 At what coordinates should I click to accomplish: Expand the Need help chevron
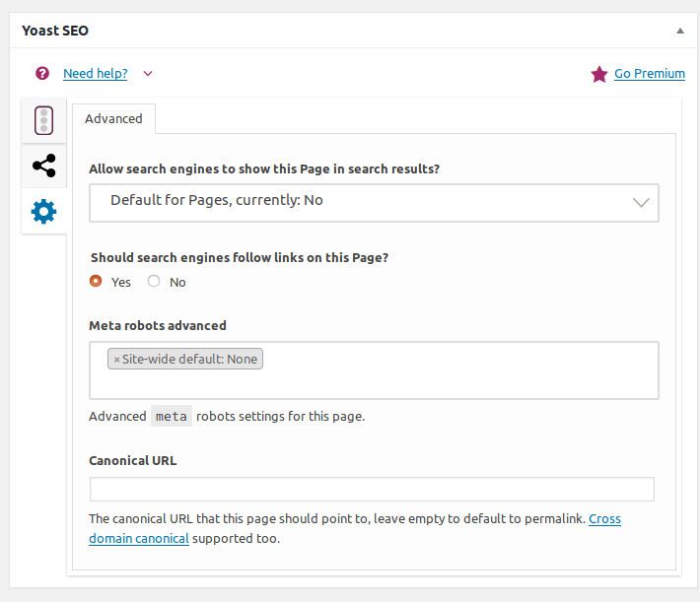coord(148,74)
